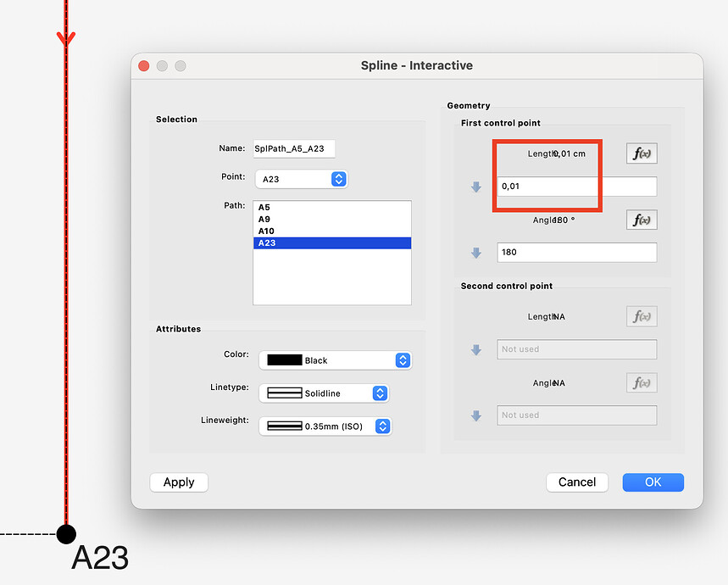728x585 pixels.
Task: Click the Cancel button
Action: coord(577,482)
